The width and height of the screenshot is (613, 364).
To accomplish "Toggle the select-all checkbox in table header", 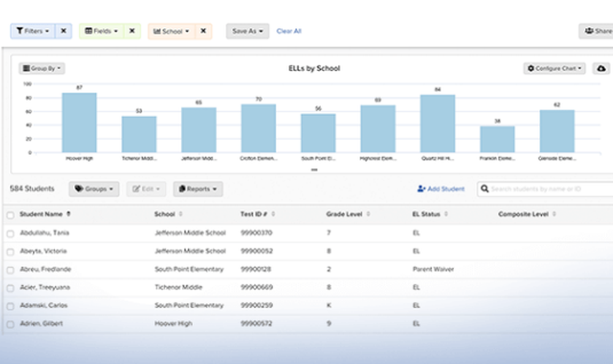I will pos(10,215).
